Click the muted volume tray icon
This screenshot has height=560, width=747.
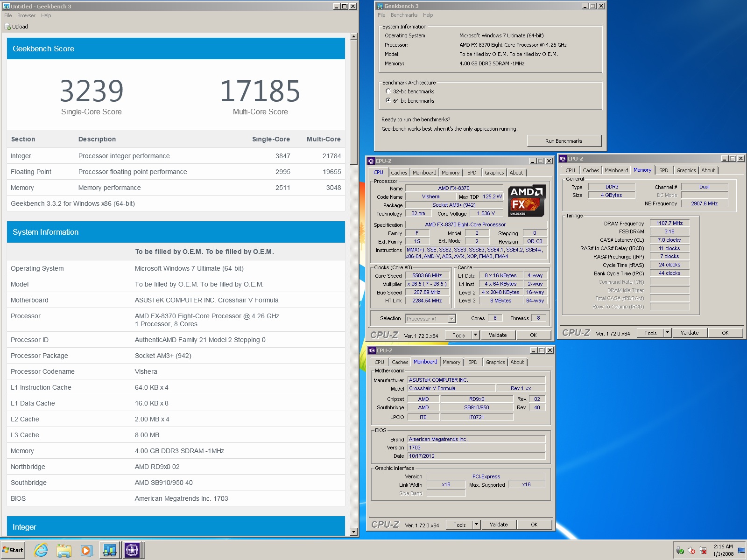[691, 551]
